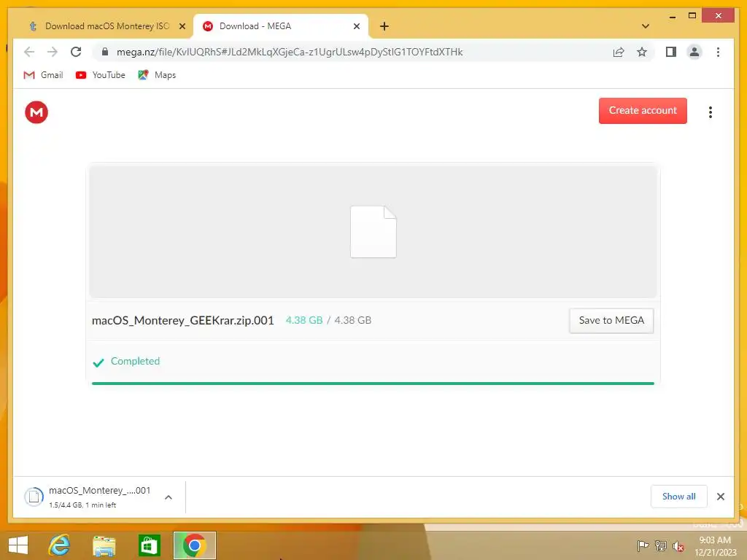Screen dimensions: 747x560
Task: Toggle the browser side panel
Action: (x=671, y=52)
